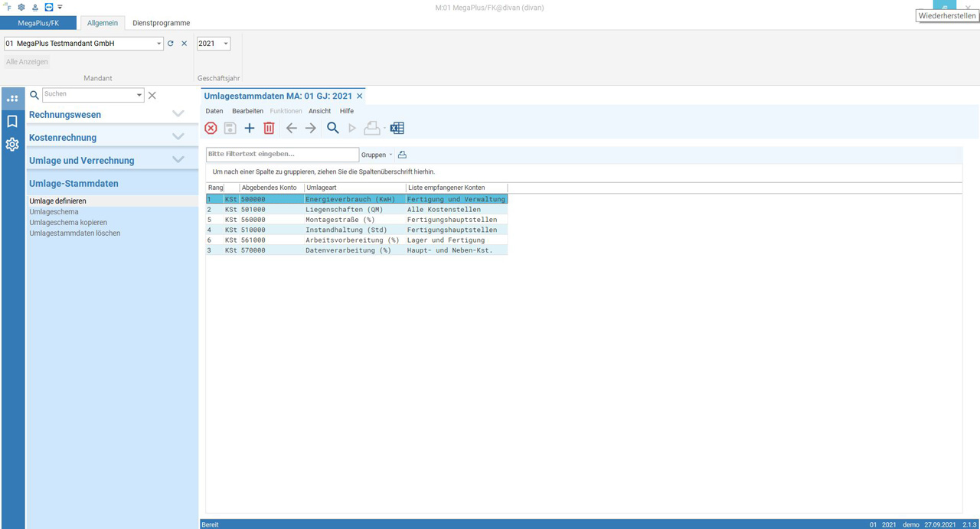Screen dimensions: 980x529
Task: Open the print icon's dropdown arrow
Action: (x=384, y=129)
